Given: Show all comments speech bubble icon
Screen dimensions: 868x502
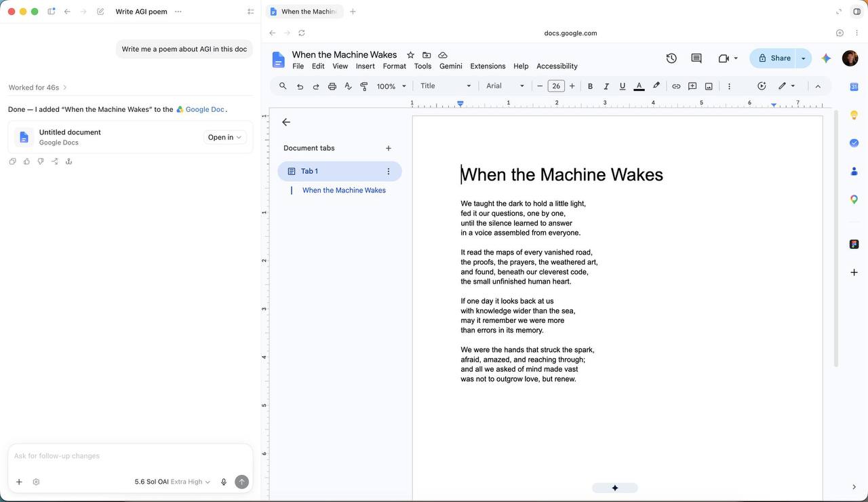Looking at the screenshot, I should pyautogui.click(x=696, y=58).
